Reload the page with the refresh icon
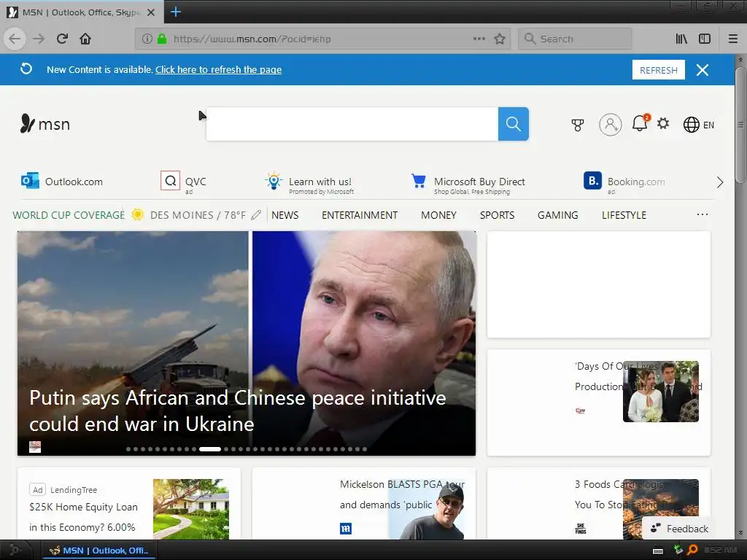 click(62, 39)
